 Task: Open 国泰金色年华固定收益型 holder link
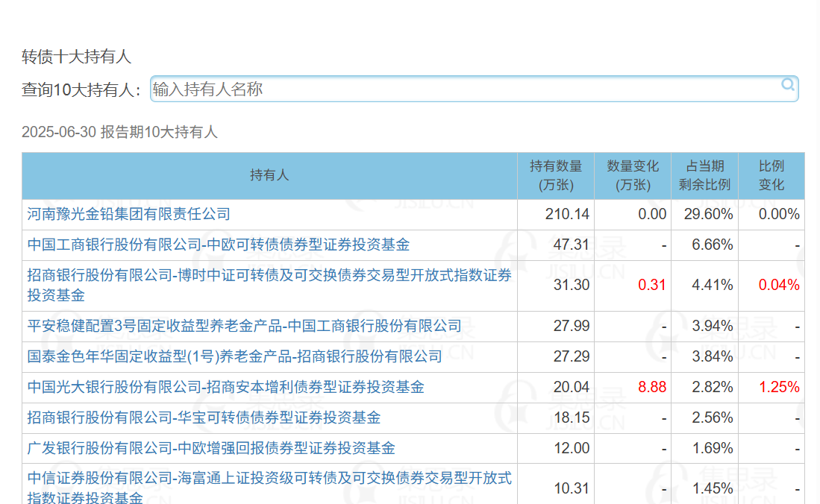click(x=235, y=356)
